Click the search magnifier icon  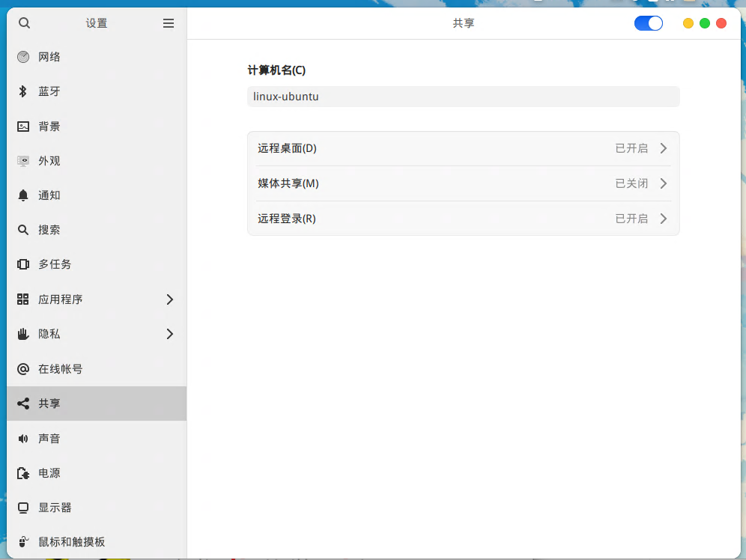pyautogui.click(x=24, y=23)
